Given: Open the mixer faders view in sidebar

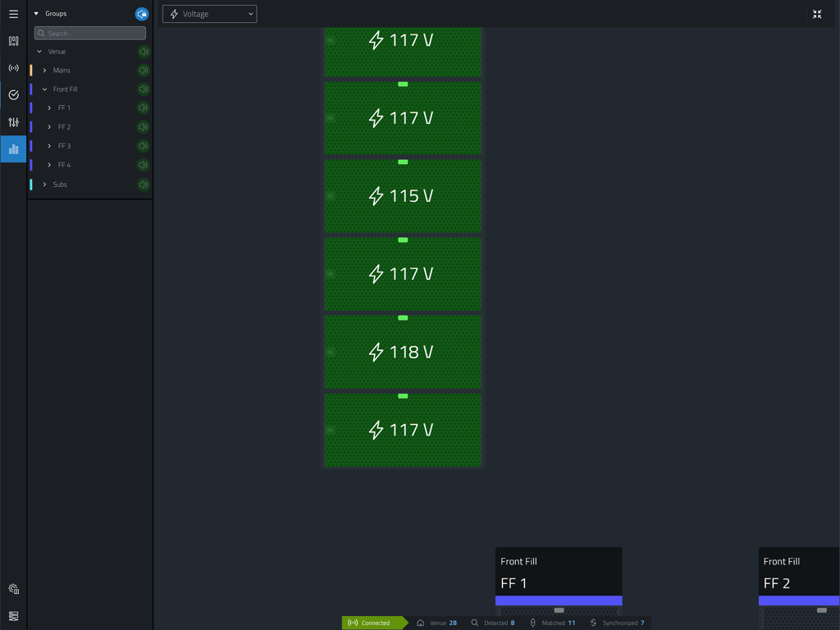Looking at the screenshot, I should click(13, 41).
